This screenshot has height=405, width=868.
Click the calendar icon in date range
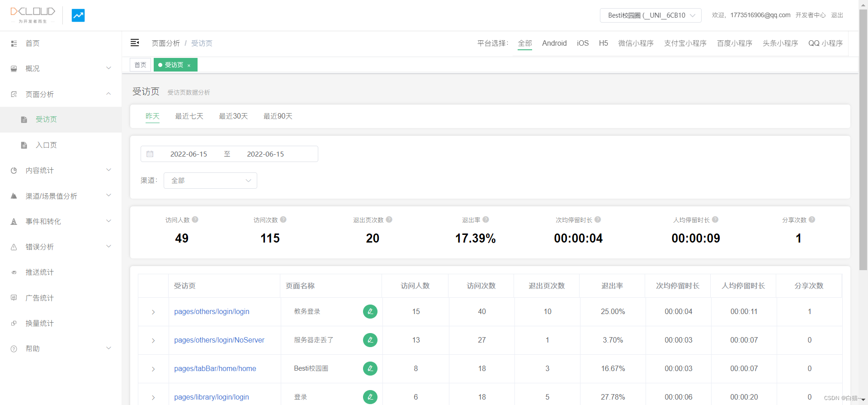150,154
